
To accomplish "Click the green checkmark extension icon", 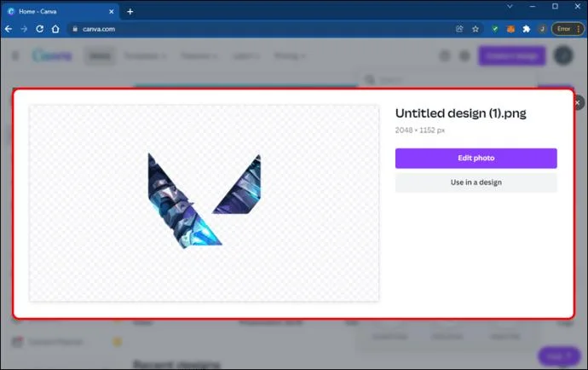I will pyautogui.click(x=495, y=29).
